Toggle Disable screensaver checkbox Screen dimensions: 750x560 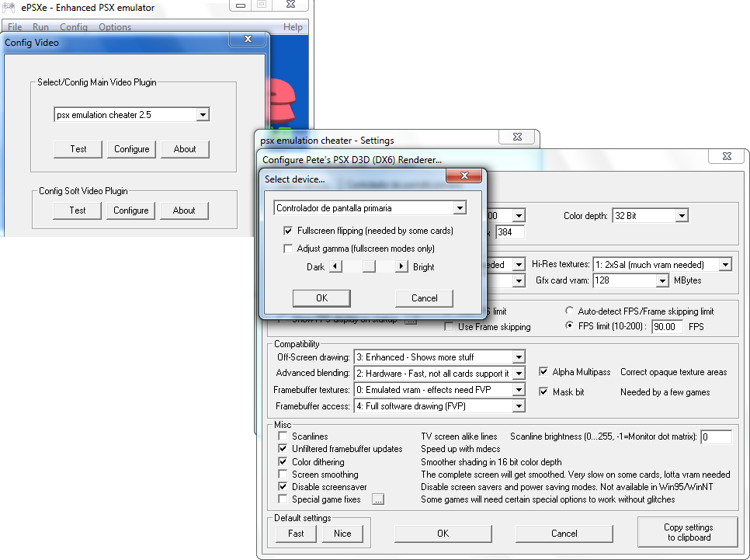283,486
